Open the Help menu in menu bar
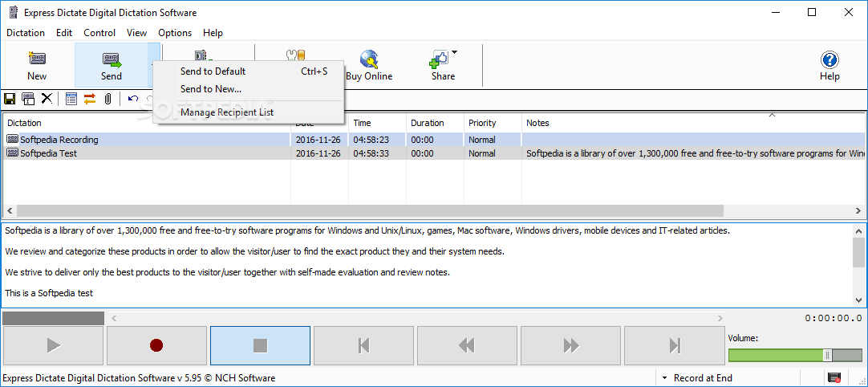The height and width of the screenshot is (387, 868). (x=213, y=33)
